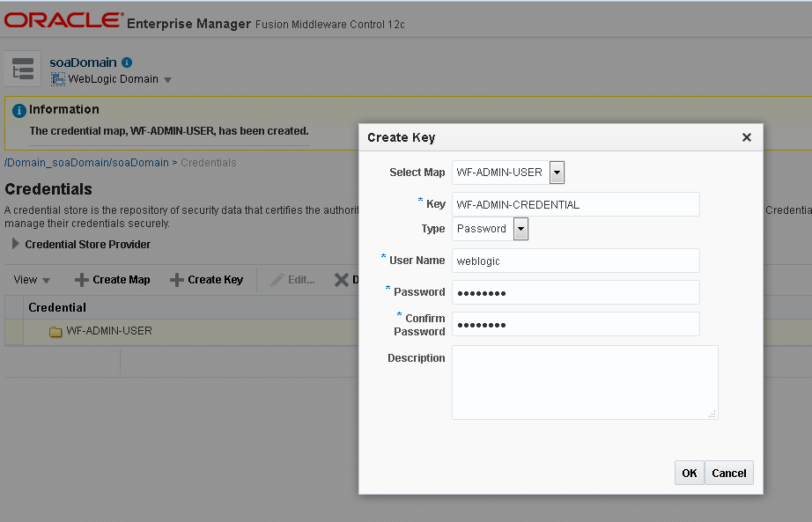The image size is (812, 522).
Task: Click the Description box resize handle
Action: (x=712, y=414)
